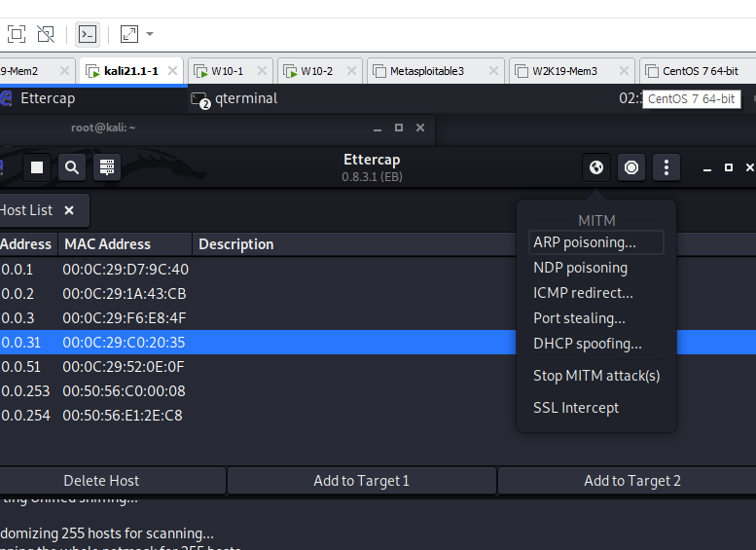
Task: Stop sniffing with the white square button
Action: [37, 167]
